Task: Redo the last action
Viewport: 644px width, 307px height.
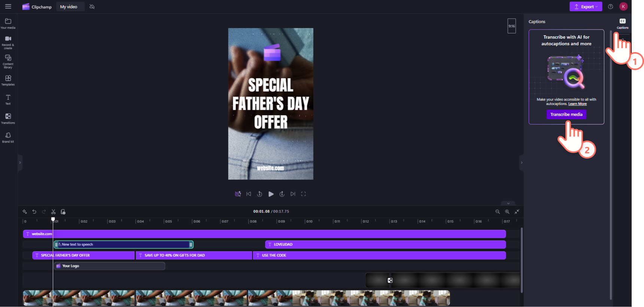Action: pos(44,212)
